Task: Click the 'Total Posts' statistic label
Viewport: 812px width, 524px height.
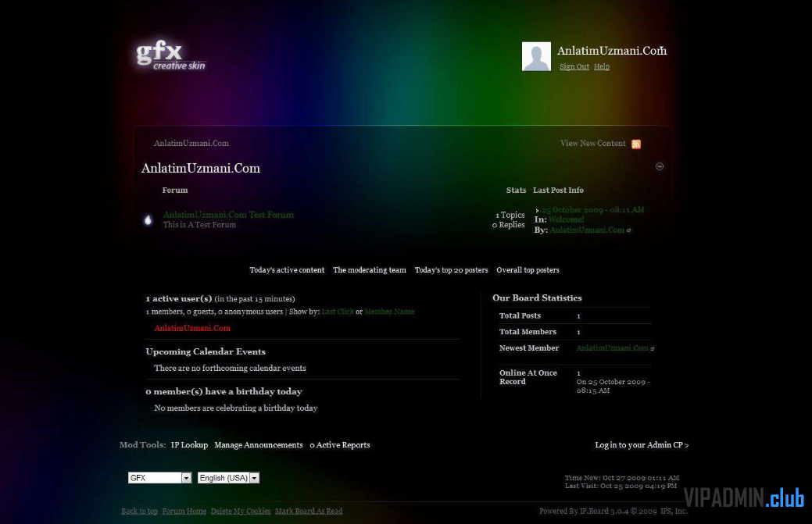Action: 520,315
